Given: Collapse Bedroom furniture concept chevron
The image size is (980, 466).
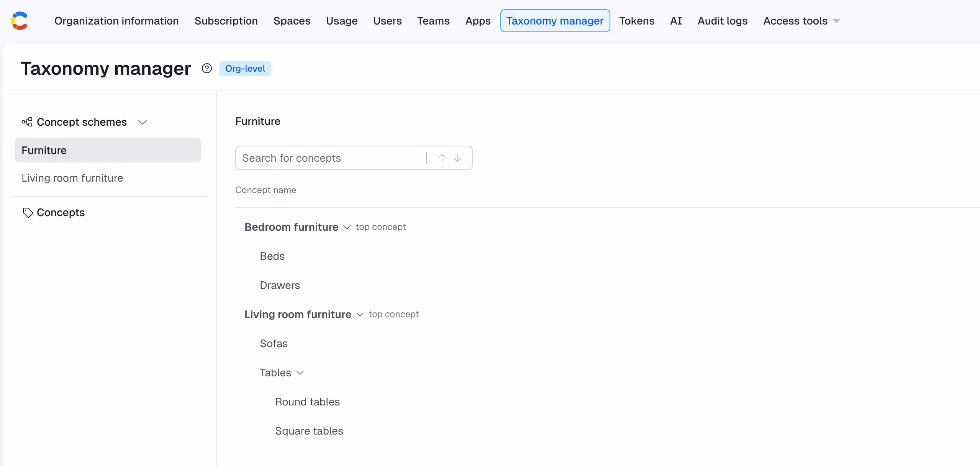Looking at the screenshot, I should [347, 227].
